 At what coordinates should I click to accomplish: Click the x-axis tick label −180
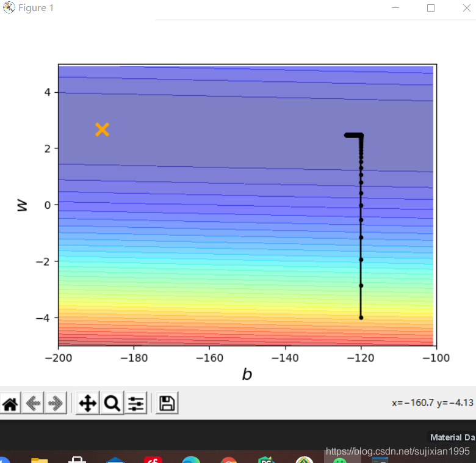(134, 358)
